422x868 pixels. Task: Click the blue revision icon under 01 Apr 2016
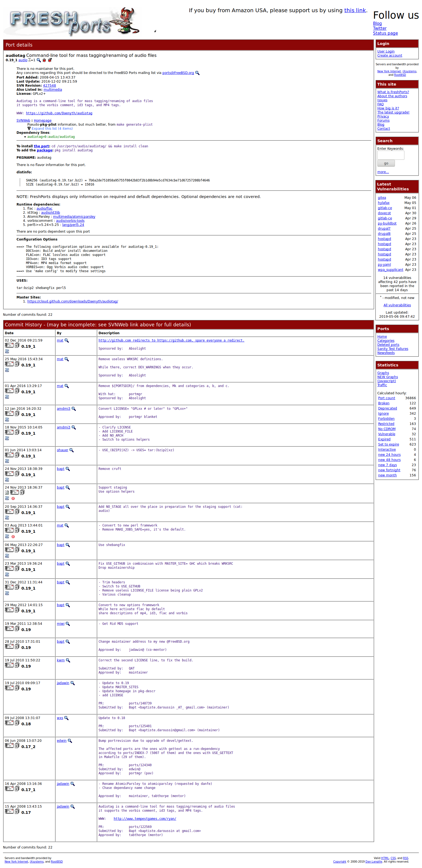pos(7,397)
